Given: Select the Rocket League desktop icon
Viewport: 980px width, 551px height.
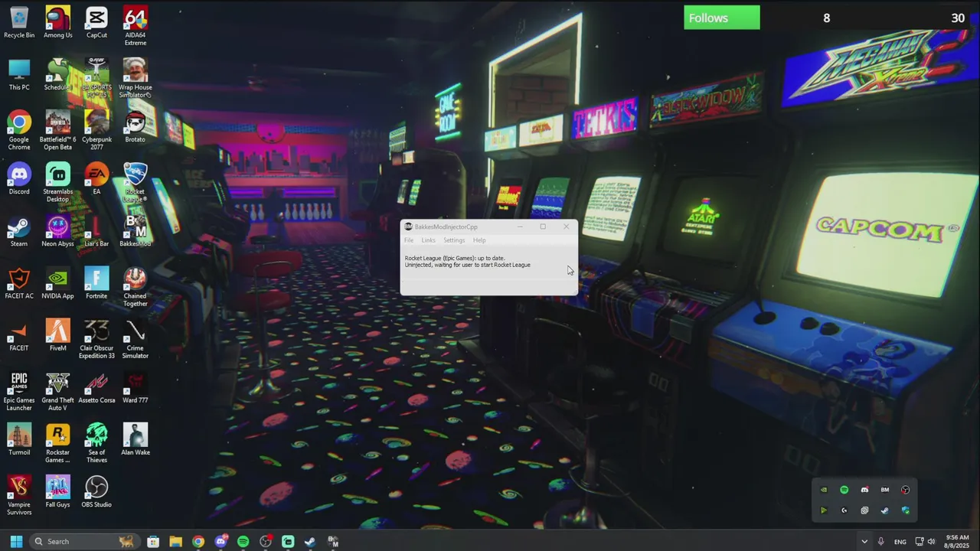Looking at the screenshot, I should [x=136, y=182].
